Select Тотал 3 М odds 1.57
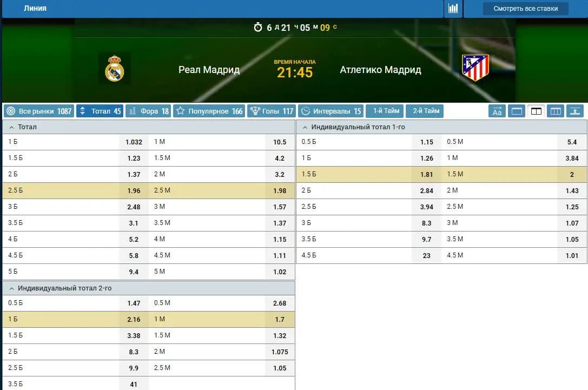The width and height of the screenshot is (588, 390). pos(280,207)
